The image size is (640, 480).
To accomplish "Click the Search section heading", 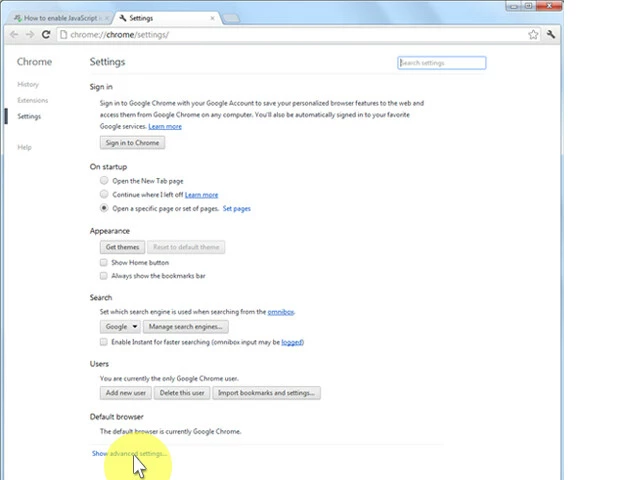I will (101, 298).
